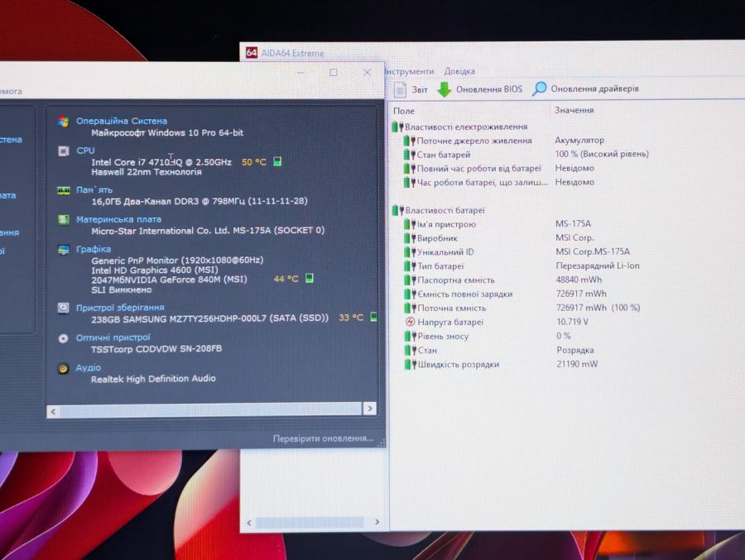
Task: Click the SSD 33 °C temperature indicator icon
Action: point(374,317)
